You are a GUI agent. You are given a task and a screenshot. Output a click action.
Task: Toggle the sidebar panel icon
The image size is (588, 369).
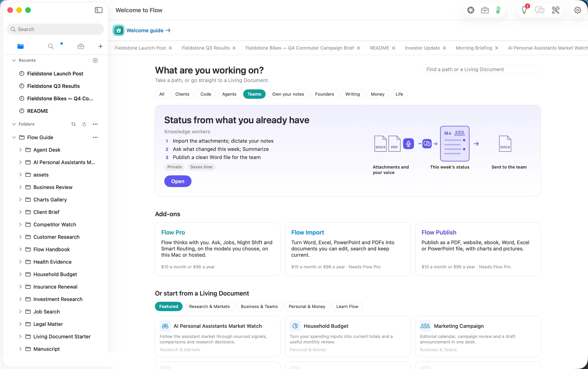(x=98, y=10)
